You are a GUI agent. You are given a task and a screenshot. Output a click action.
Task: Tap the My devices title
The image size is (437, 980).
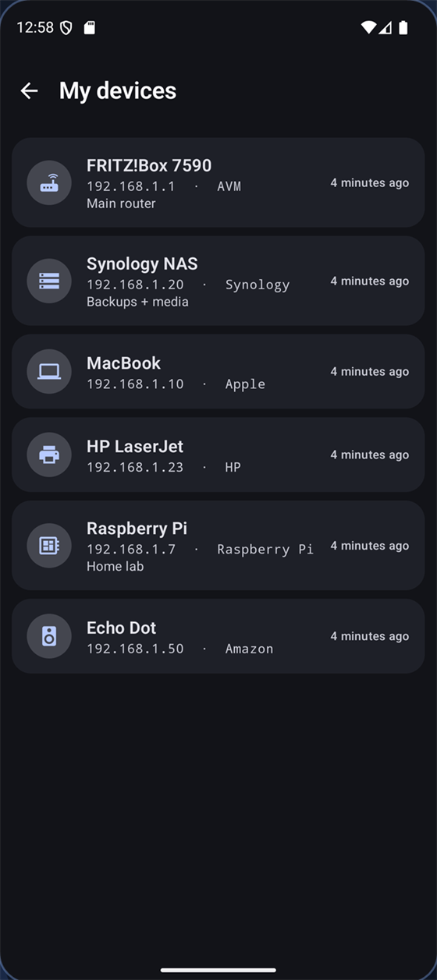pos(118,90)
